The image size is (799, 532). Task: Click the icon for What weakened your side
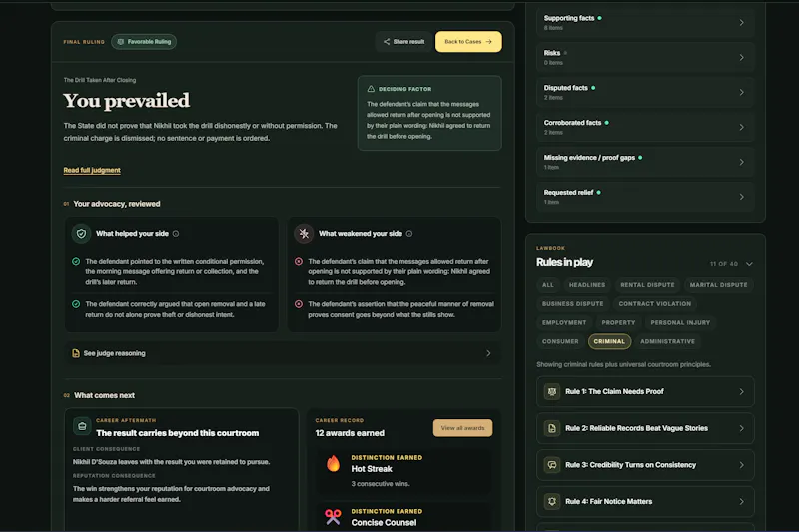tap(304, 234)
